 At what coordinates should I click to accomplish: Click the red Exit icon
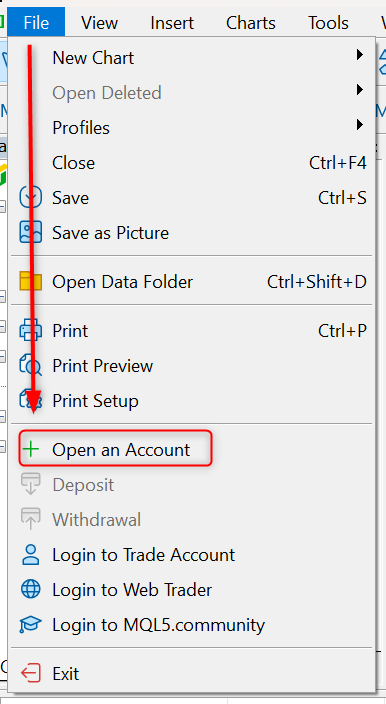(x=31, y=673)
